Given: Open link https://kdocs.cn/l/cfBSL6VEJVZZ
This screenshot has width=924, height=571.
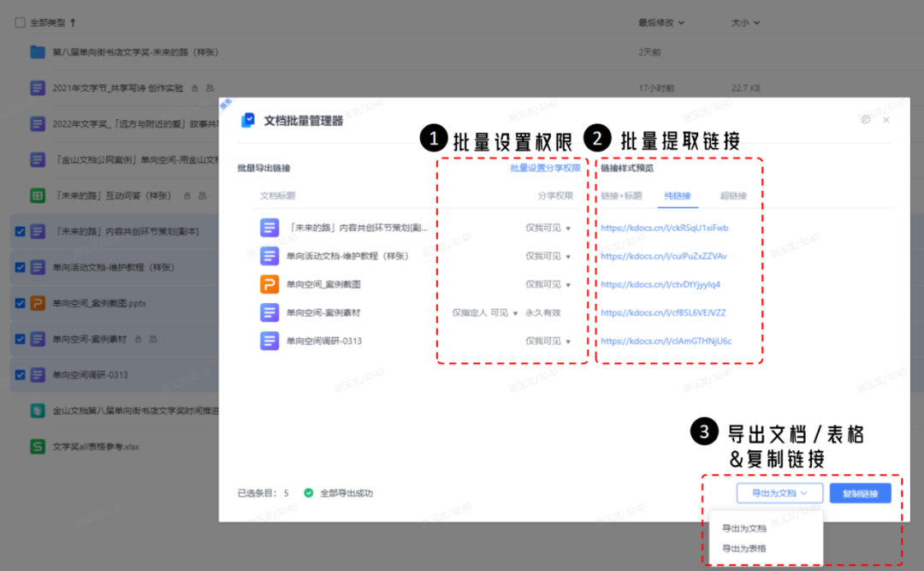Looking at the screenshot, I should tap(664, 312).
